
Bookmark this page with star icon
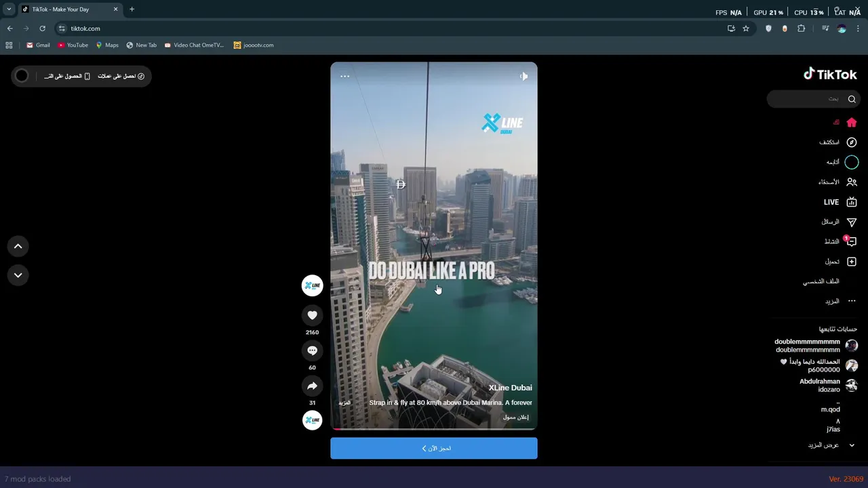point(746,28)
